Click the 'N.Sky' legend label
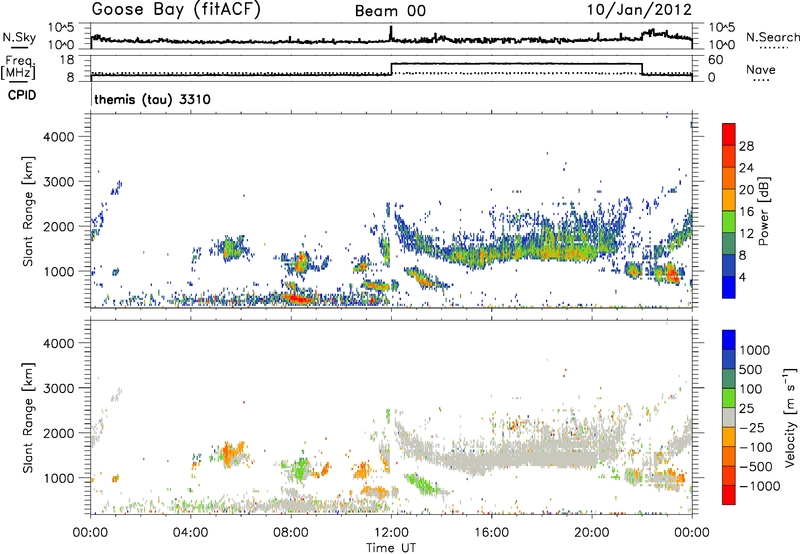This screenshot has width=800, height=554. coord(19,37)
